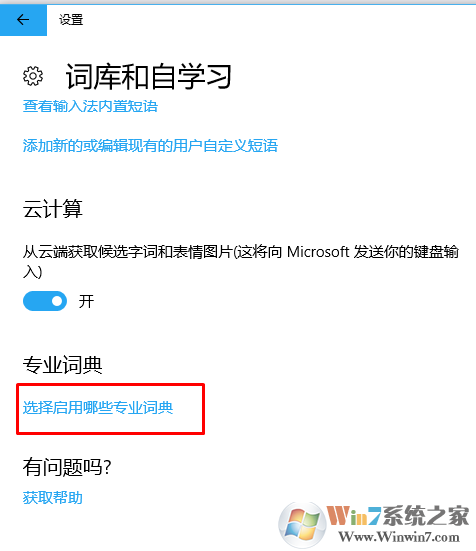This screenshot has height=551, width=476.
Task: Click the Win7系统之家 watermark text
Action: [398, 516]
